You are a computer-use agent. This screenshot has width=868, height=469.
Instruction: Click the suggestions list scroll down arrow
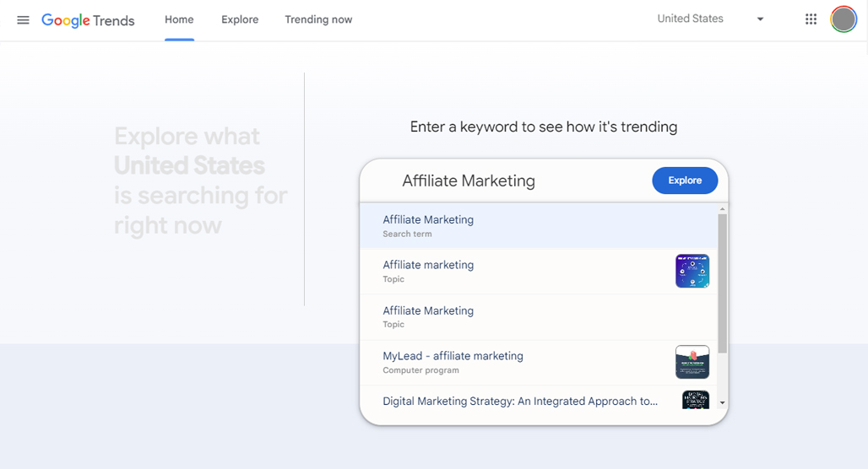coord(722,402)
